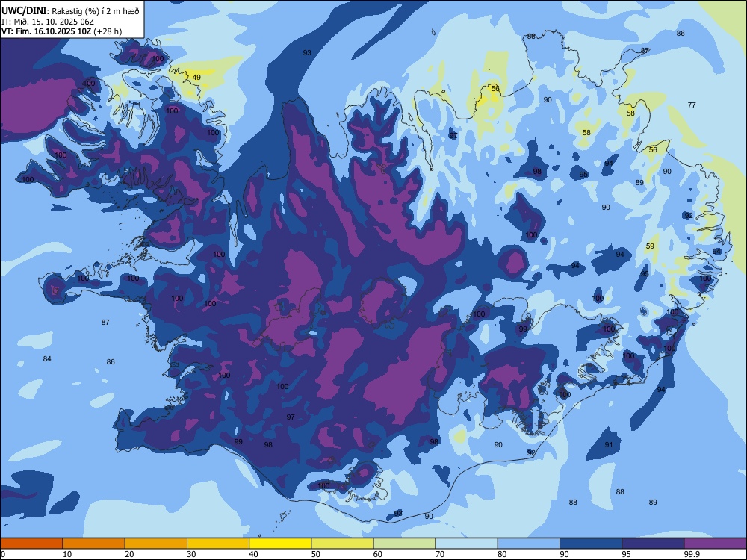Click the legend label '40'
The image size is (747, 560).
pyautogui.click(x=253, y=554)
